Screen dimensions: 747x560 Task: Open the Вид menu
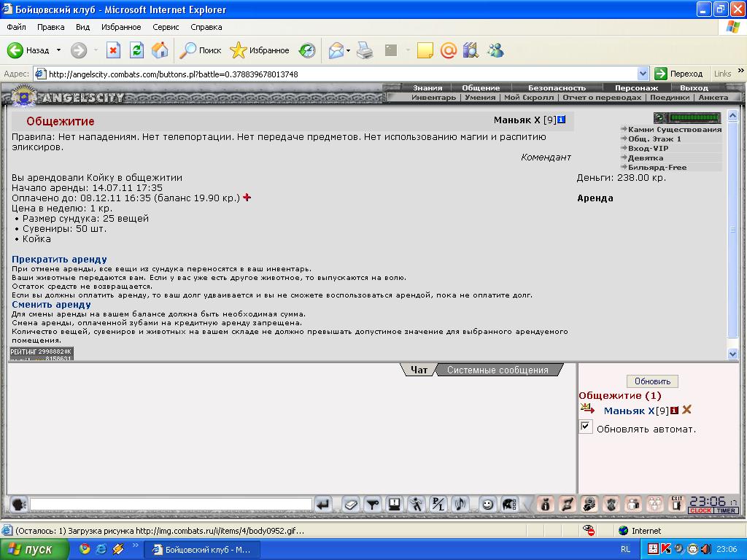point(82,27)
